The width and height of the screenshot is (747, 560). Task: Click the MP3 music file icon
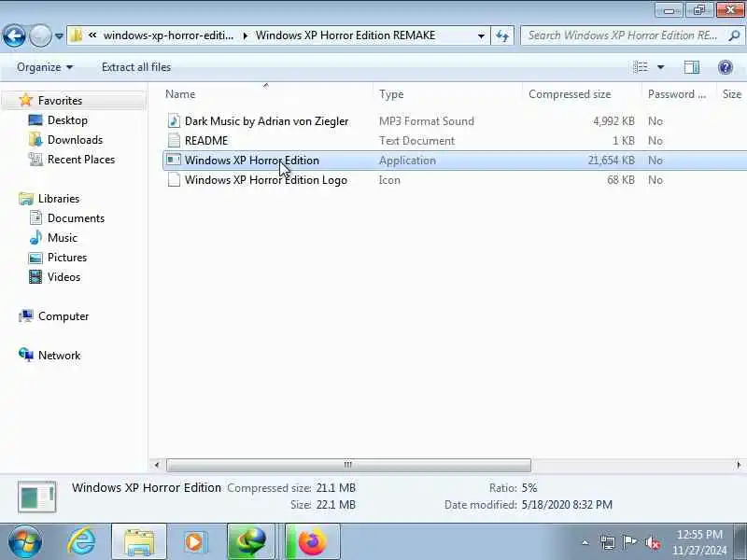pyautogui.click(x=174, y=121)
